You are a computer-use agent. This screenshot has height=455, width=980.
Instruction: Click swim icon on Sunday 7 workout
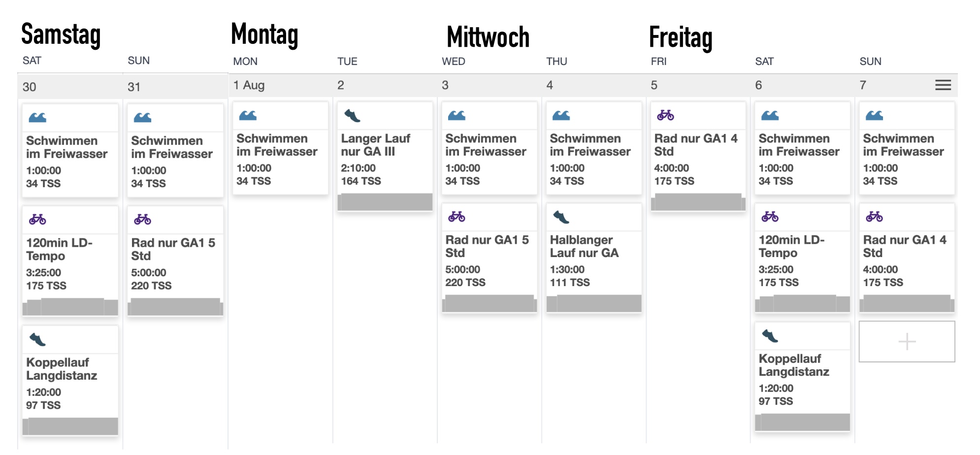[874, 116]
